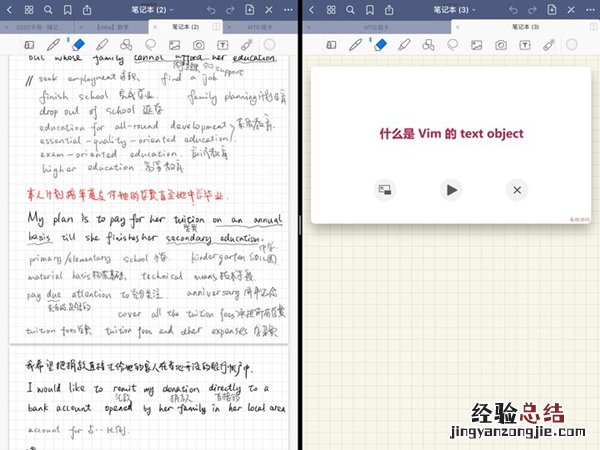Viewport: 600px width, 450px height.
Task: Select Lasso tool in left toolbar
Action: [x=150, y=45]
